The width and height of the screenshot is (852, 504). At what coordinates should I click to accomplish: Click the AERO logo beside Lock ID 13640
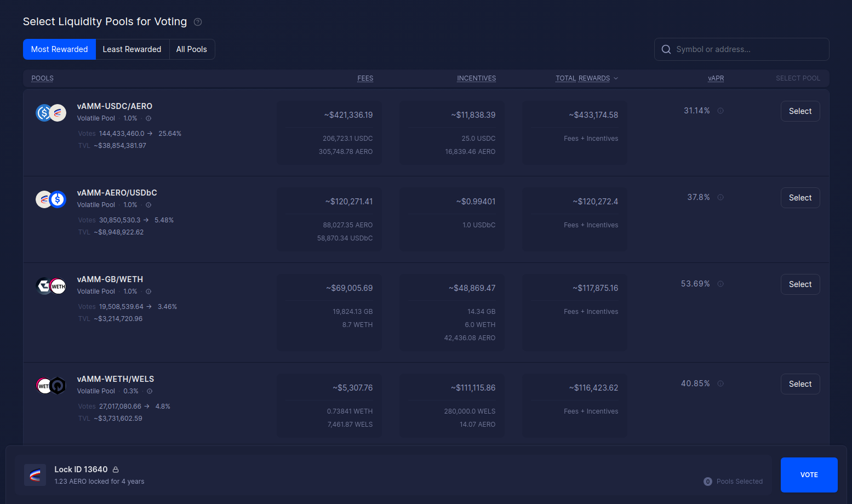[35, 475]
